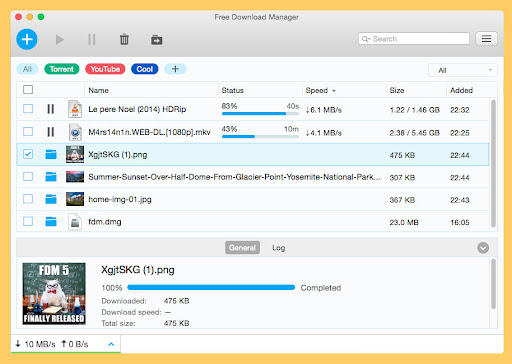Uncheck the XgjtSKG (1).png checkbox
The height and width of the screenshot is (364, 512).
pos(28,154)
